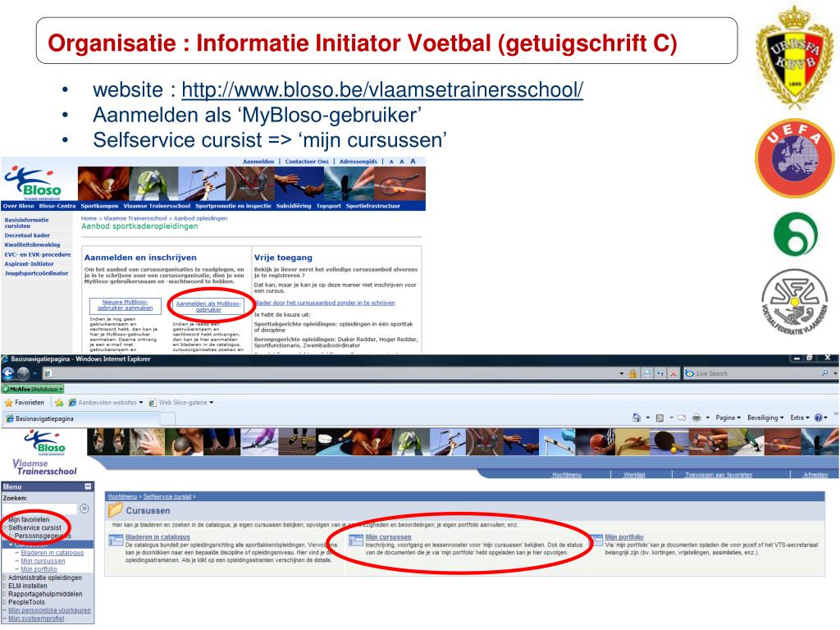The height and width of the screenshot is (630, 840).
Task: Click 'Nieuwe MyBloso-gebruiker aanmaken' button
Action: (x=125, y=305)
